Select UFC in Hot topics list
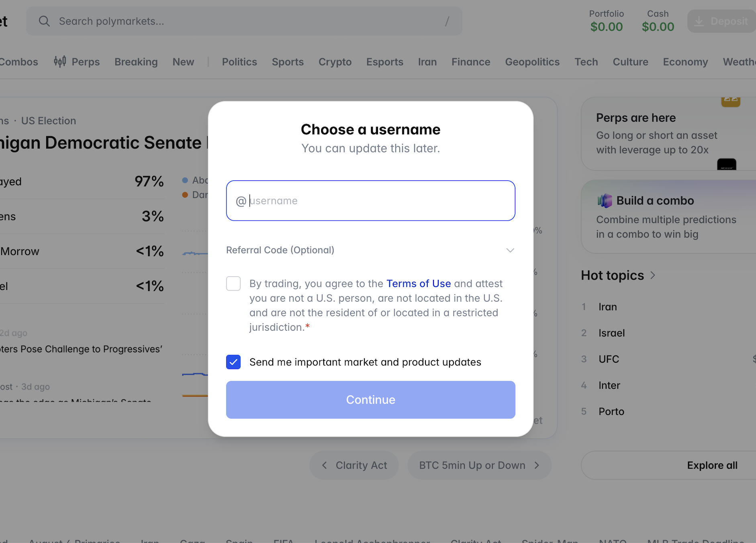Image resolution: width=756 pixels, height=543 pixels. (x=609, y=359)
